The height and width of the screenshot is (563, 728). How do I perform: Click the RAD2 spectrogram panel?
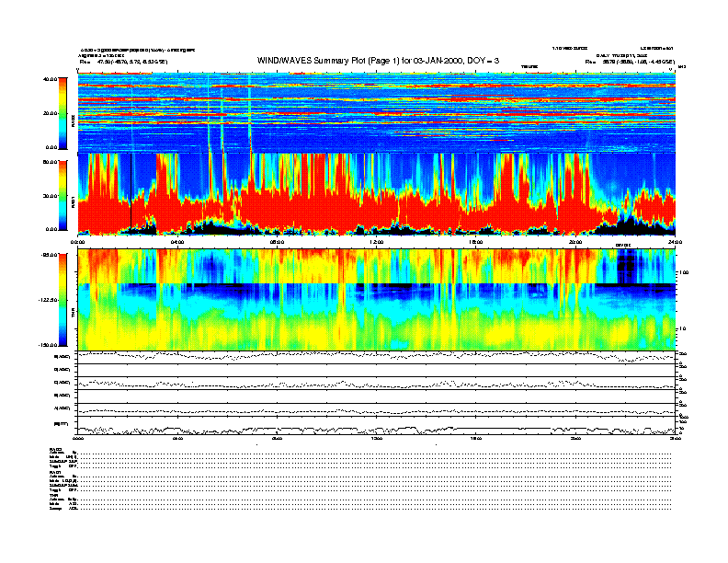tap(376, 112)
